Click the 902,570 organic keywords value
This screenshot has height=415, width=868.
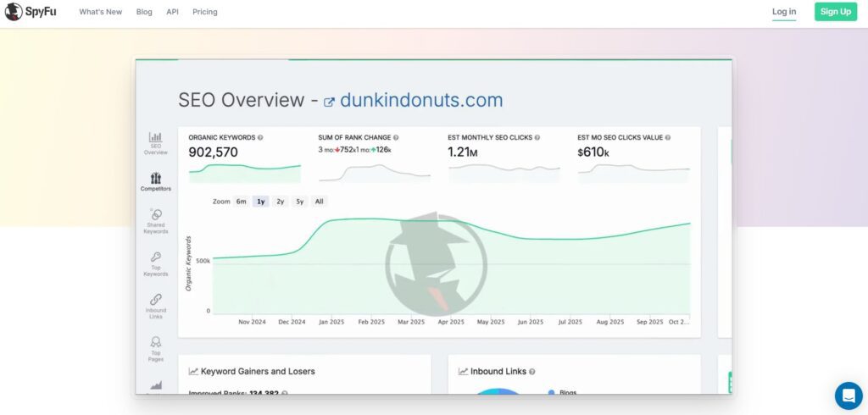tap(214, 152)
